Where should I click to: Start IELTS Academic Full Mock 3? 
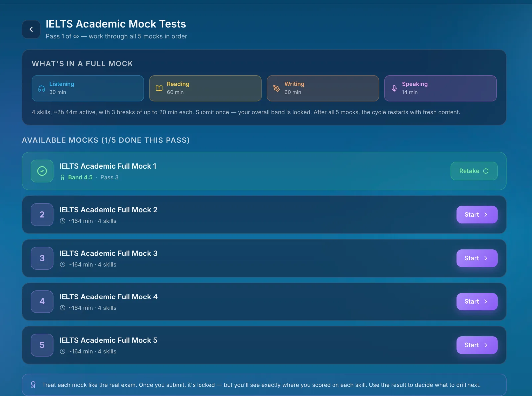477,258
